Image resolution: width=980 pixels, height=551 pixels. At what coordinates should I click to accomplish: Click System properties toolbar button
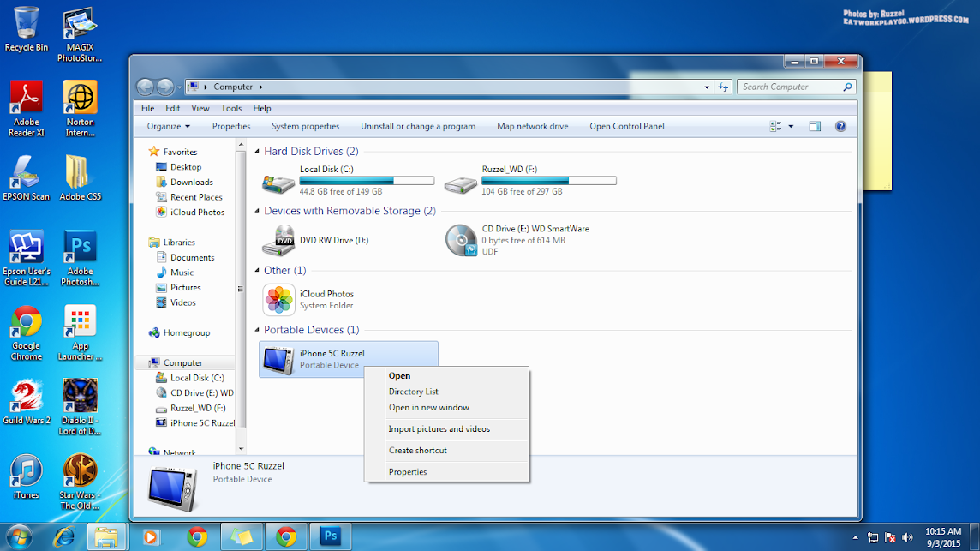pyautogui.click(x=305, y=126)
